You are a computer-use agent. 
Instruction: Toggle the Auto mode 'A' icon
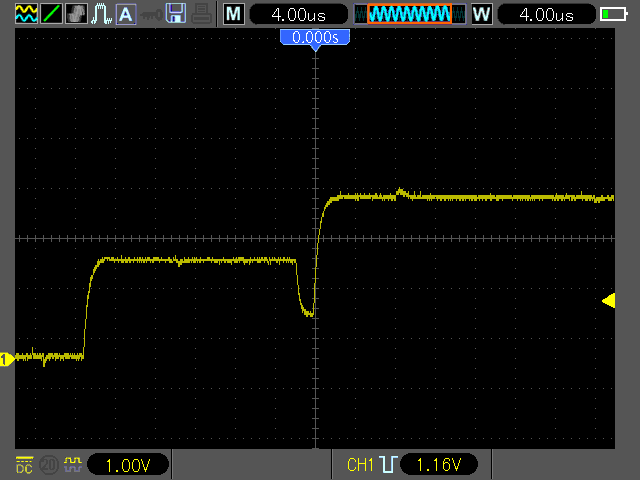point(126,14)
